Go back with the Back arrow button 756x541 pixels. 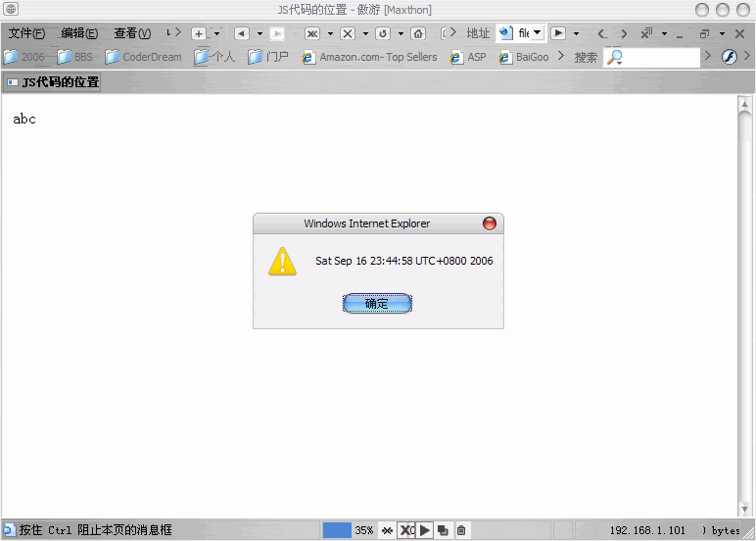click(x=242, y=33)
